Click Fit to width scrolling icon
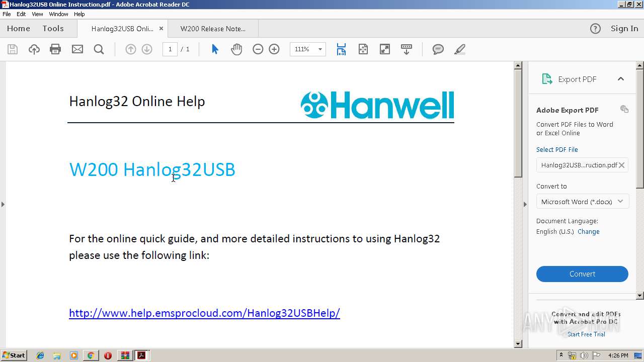Viewport: 644px width, 362px height. click(x=341, y=49)
